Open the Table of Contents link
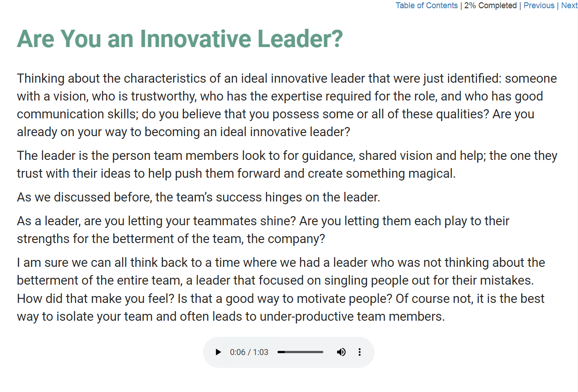Viewport: 578px width, 392px height. [427, 5]
